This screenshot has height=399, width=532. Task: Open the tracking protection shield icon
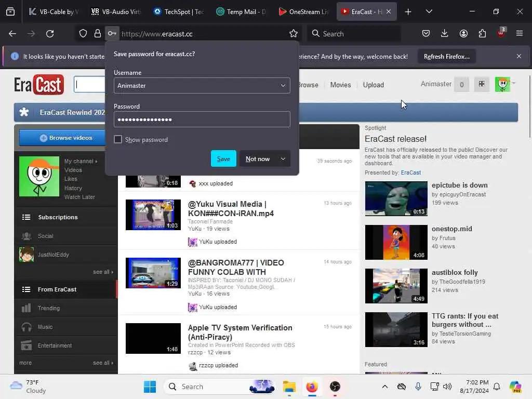coord(83,34)
